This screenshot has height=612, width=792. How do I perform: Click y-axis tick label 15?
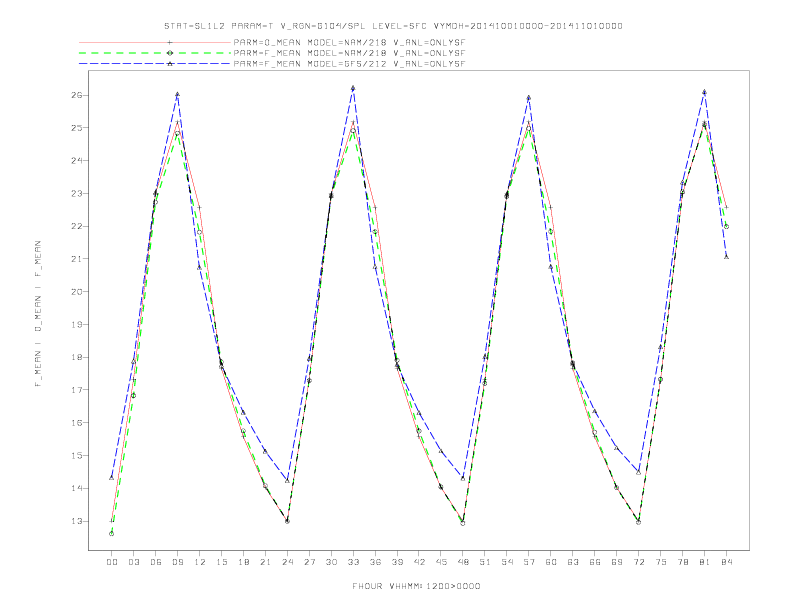point(77,455)
